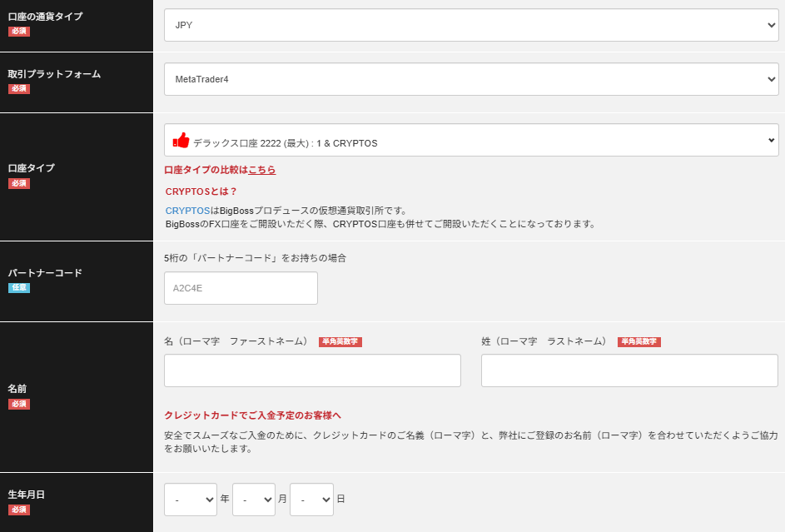Open the こちら account comparison link

point(262,170)
